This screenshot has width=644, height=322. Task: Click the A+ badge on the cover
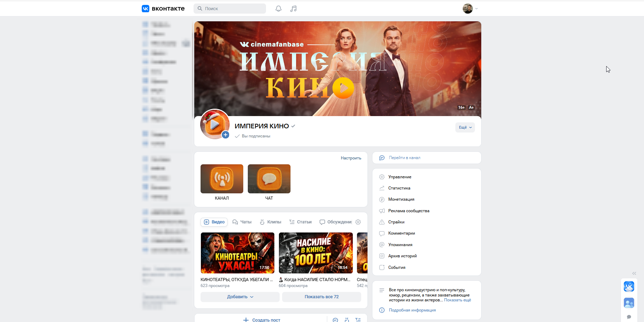pos(471,107)
